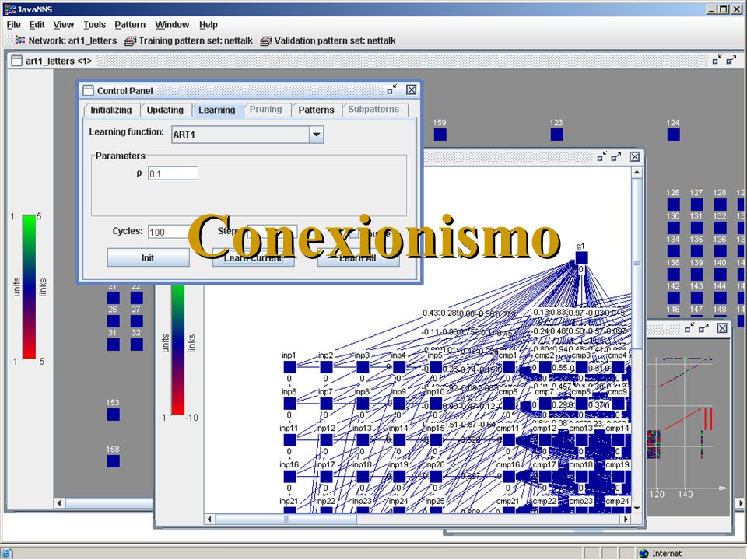
Task: Click the browser page icon in status bar
Action: click(7, 553)
